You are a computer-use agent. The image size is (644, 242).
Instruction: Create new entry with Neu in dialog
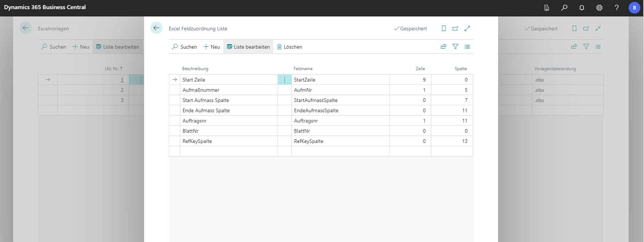[212, 47]
